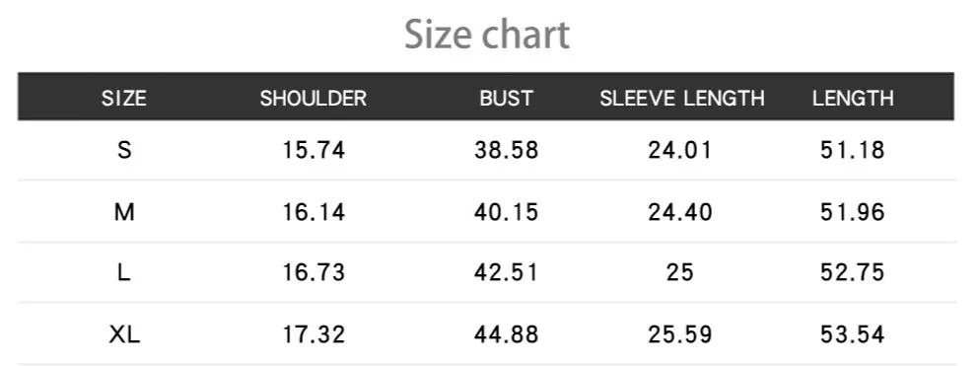This screenshot has width=980, height=366.
Task: Click the S size row label
Action: [124, 150]
